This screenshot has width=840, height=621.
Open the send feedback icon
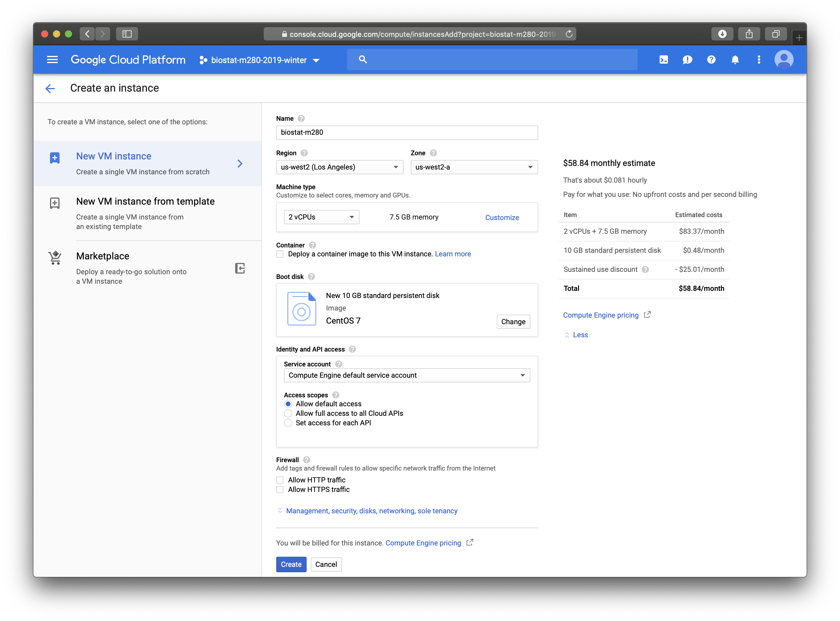pyautogui.click(x=687, y=60)
